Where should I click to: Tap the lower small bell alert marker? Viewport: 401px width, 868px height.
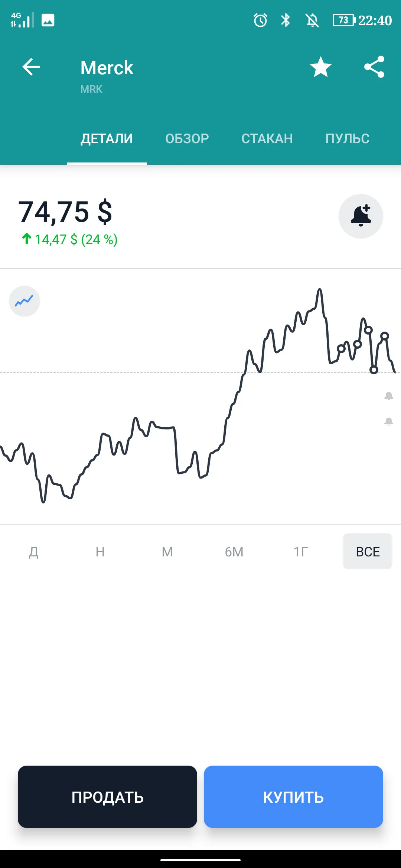[389, 421]
